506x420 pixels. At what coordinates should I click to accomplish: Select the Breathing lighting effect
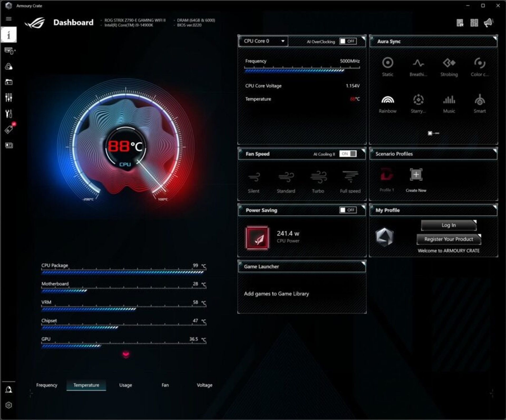tap(418, 67)
